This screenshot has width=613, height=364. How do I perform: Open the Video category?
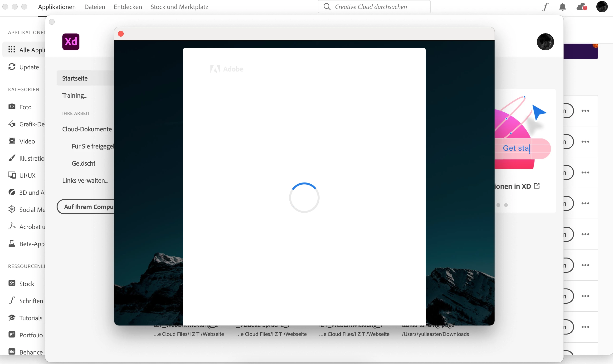coord(27,141)
